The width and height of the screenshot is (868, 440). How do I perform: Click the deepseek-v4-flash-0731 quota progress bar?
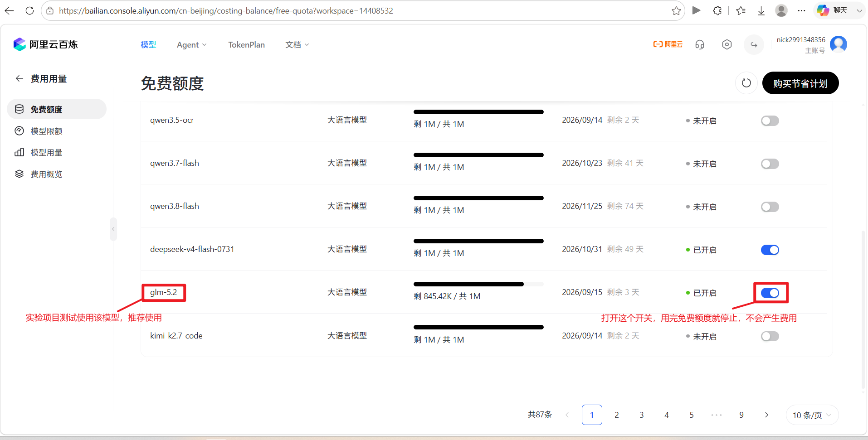[x=478, y=241]
